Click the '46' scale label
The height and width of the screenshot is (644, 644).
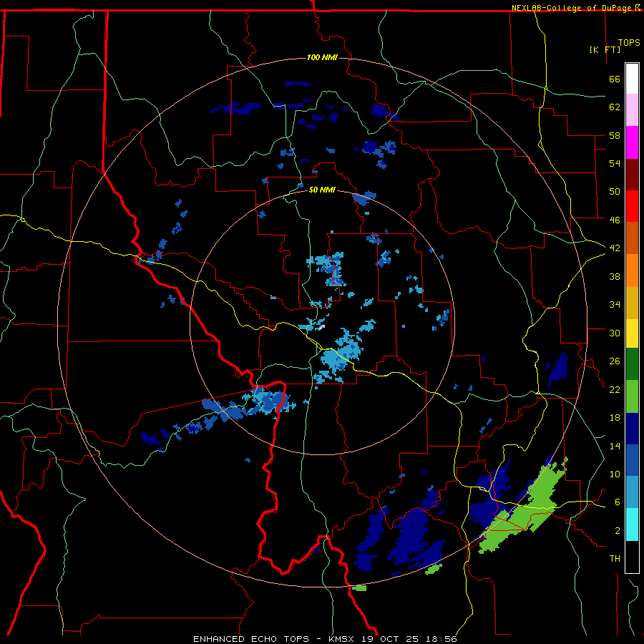tap(615, 220)
